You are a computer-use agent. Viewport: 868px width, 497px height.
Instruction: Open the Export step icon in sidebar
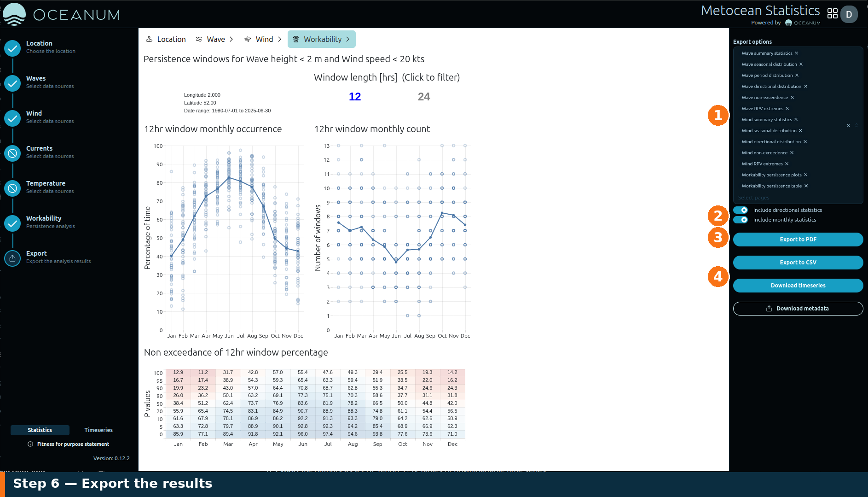tap(12, 258)
